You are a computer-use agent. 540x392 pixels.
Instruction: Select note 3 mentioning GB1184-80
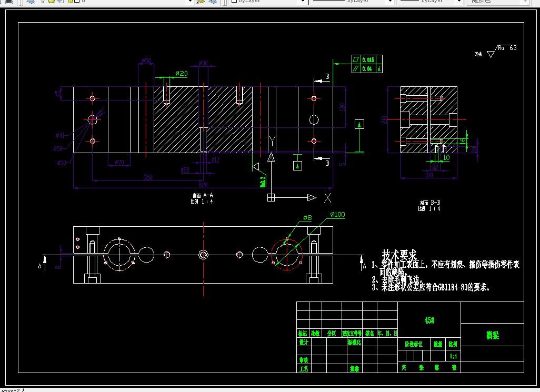431,287
